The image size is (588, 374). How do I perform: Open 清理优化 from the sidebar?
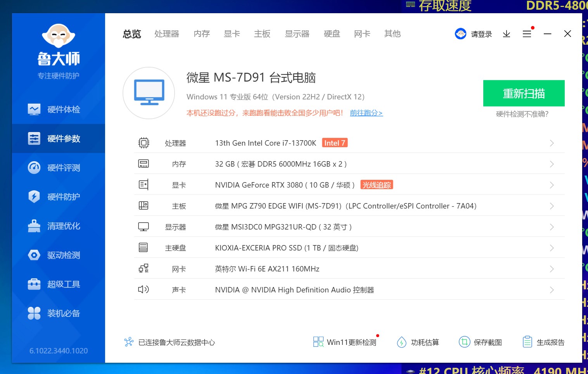(x=58, y=226)
